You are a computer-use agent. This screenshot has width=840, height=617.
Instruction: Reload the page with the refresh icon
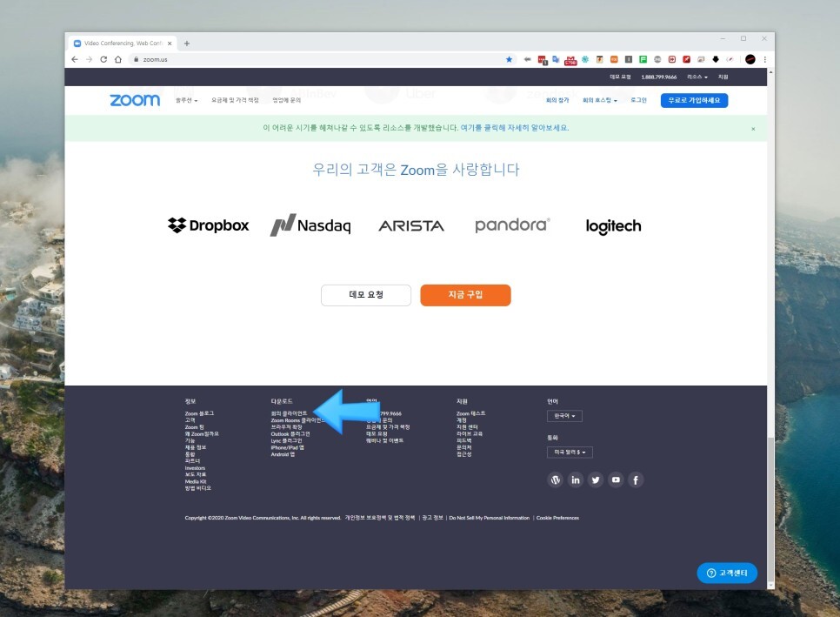pos(103,59)
